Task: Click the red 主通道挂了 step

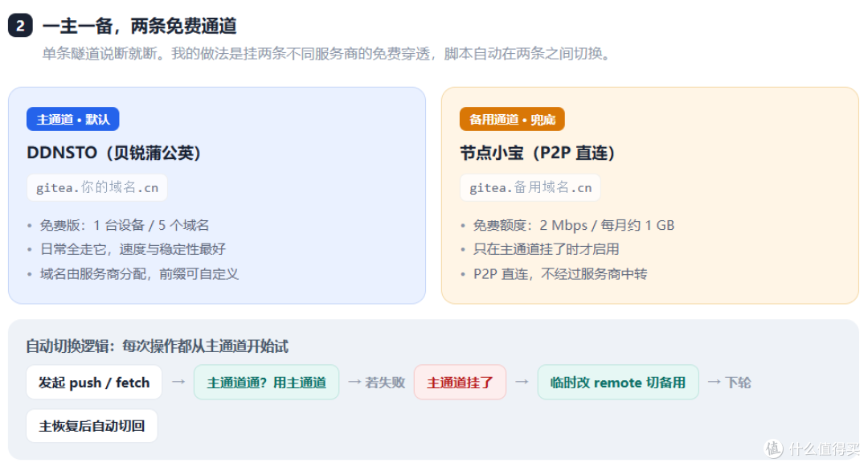Action: point(460,383)
